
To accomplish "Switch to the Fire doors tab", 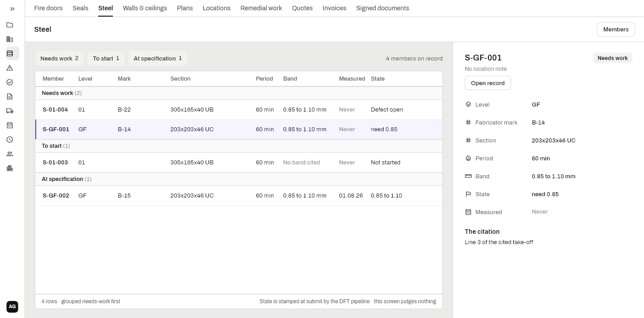I will [48, 8].
